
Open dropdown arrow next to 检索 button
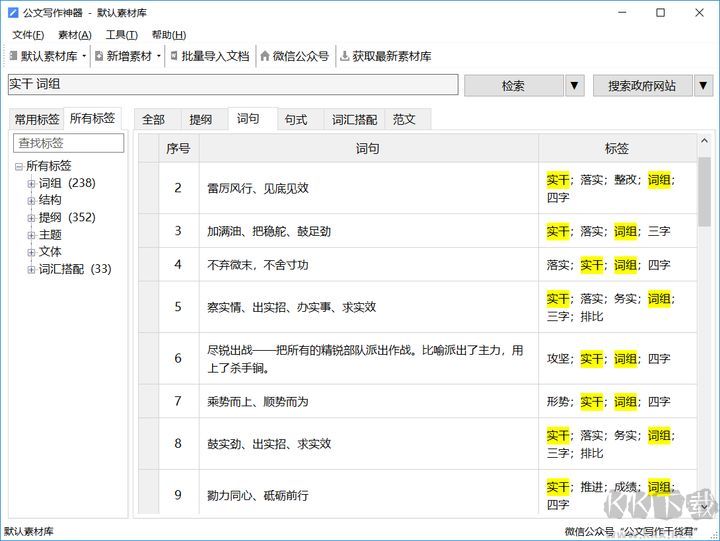click(574, 86)
